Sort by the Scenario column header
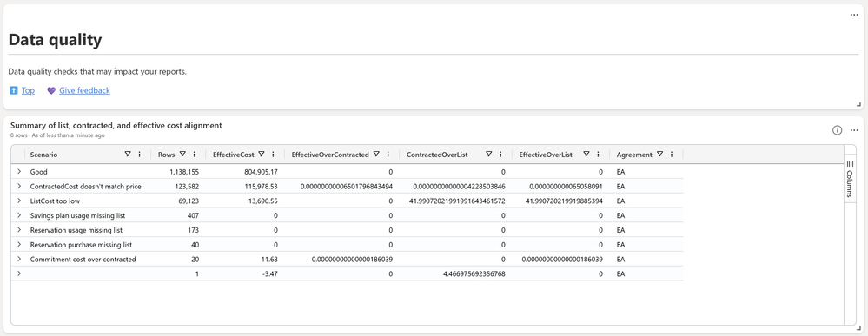Image resolution: width=868 pixels, height=336 pixels. 43,155
